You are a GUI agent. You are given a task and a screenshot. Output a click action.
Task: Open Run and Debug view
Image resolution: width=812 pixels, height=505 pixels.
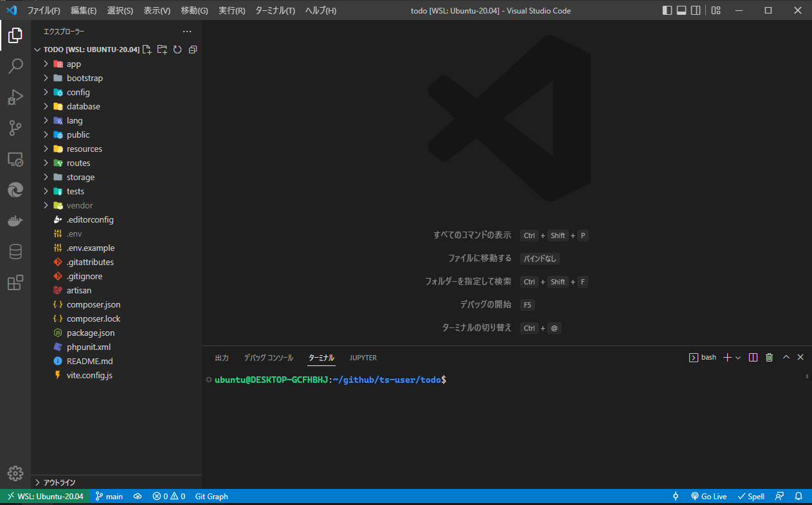click(15, 97)
